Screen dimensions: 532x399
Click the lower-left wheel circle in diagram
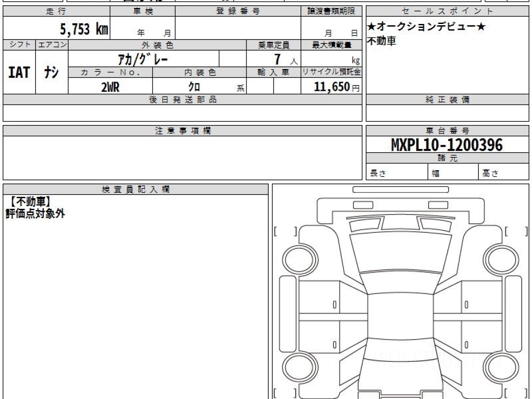299,368
